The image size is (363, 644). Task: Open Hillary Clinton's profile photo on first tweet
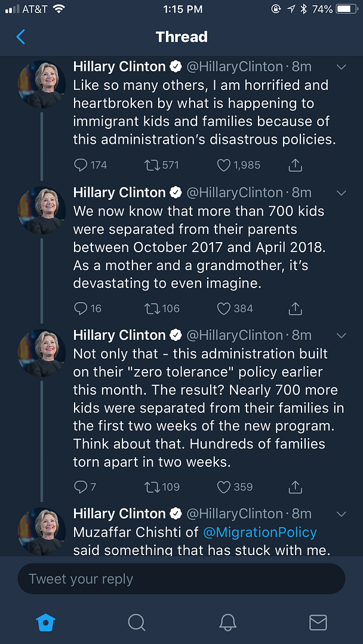(x=42, y=84)
